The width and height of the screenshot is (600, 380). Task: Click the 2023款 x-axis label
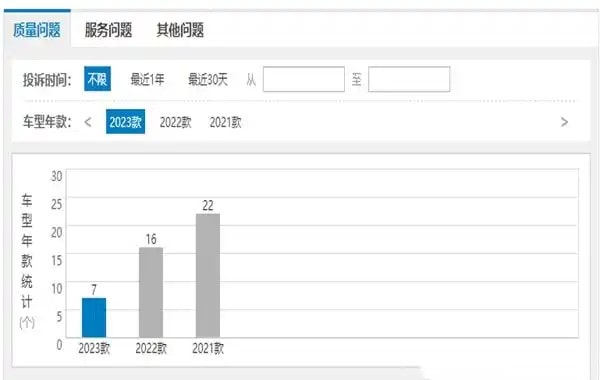click(94, 348)
